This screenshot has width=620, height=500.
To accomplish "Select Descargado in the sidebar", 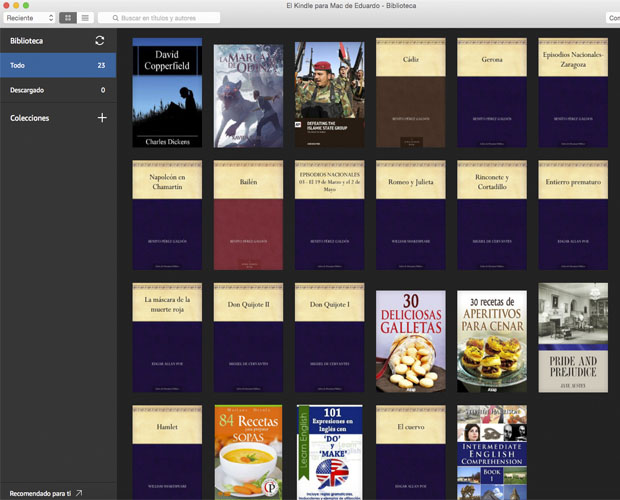I will pos(58,90).
